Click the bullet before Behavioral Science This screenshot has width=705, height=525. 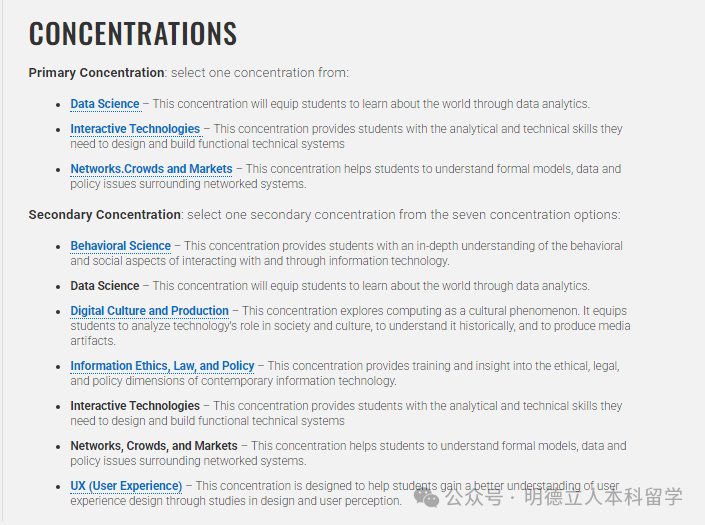pyautogui.click(x=59, y=247)
